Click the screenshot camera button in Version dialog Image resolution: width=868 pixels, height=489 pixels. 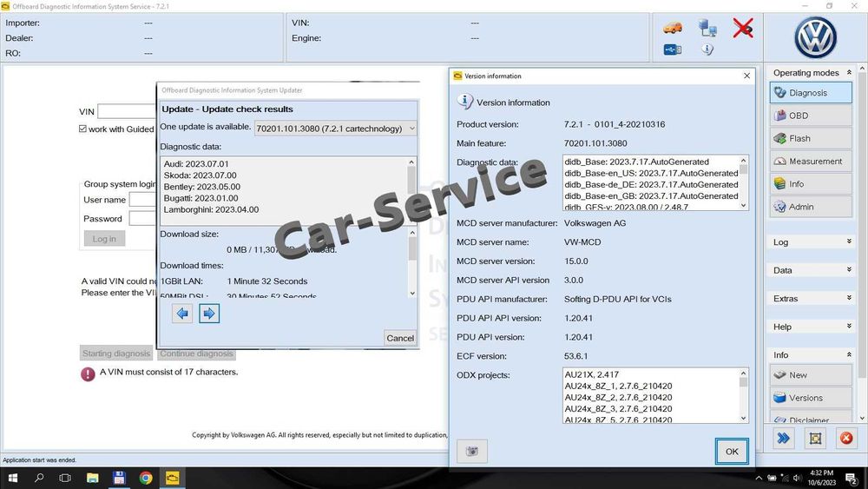(472, 452)
